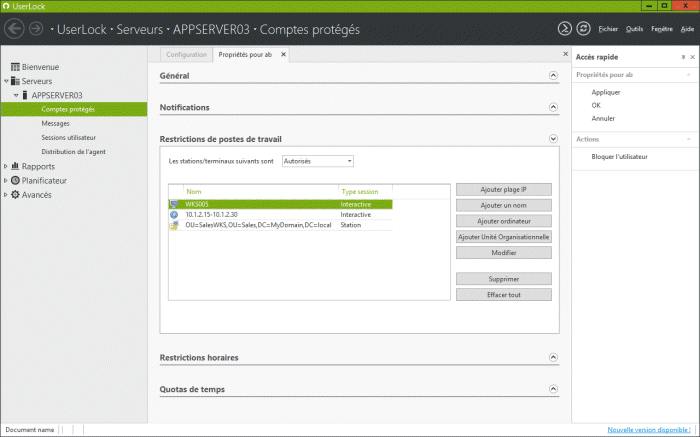The width and height of the screenshot is (700, 437).
Task: Close the Propriétés pour ab tab
Action: 283,54
